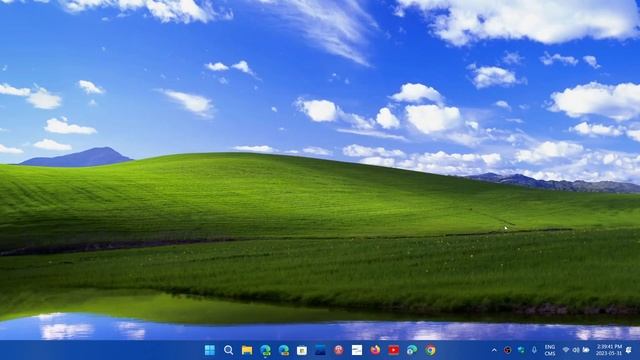Open Wi-Fi network tray icon

click(x=566, y=350)
